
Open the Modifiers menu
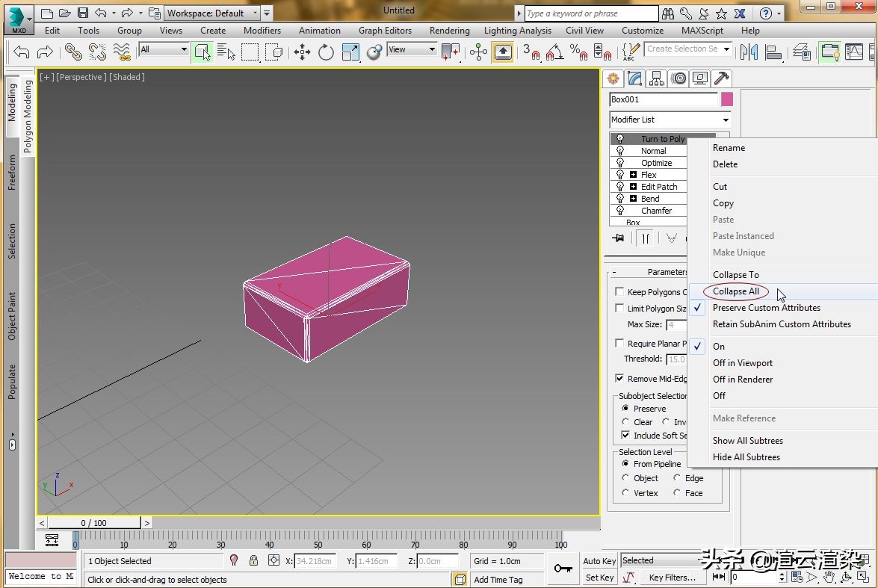coord(262,31)
